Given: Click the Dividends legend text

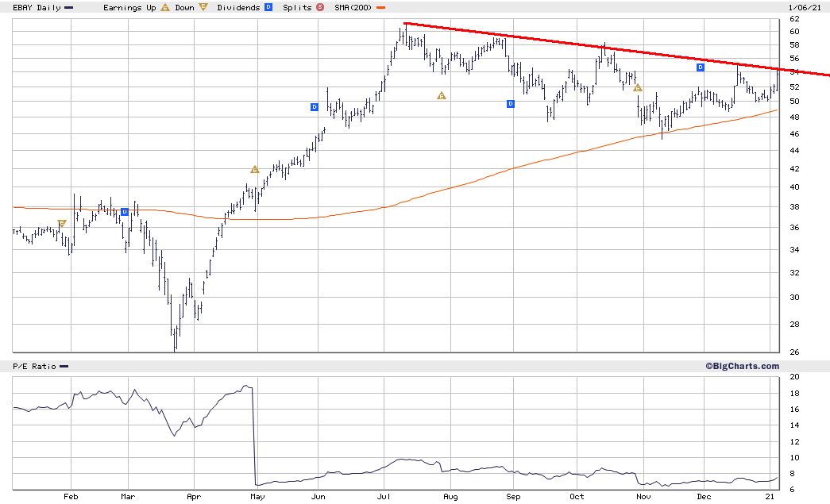Looking at the screenshot, I should point(239,7).
